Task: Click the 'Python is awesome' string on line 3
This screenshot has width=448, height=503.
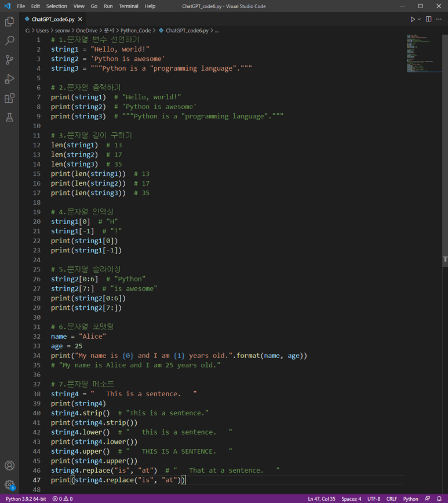Action: (x=128, y=59)
